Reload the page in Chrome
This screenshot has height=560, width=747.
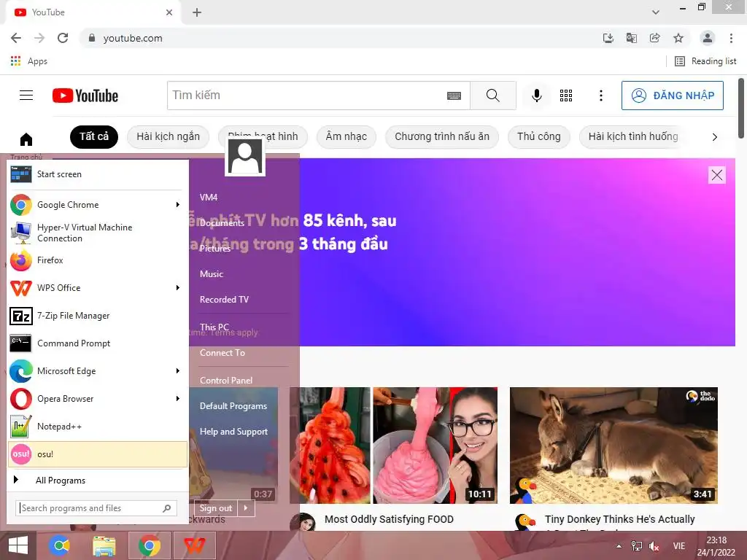[x=63, y=38]
